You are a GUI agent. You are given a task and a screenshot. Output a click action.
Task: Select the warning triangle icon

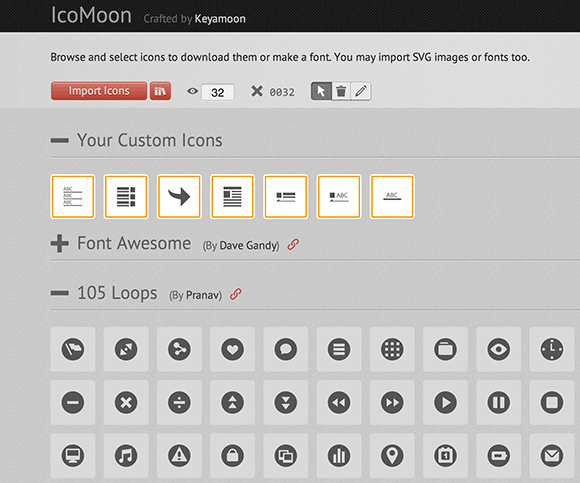(x=179, y=456)
